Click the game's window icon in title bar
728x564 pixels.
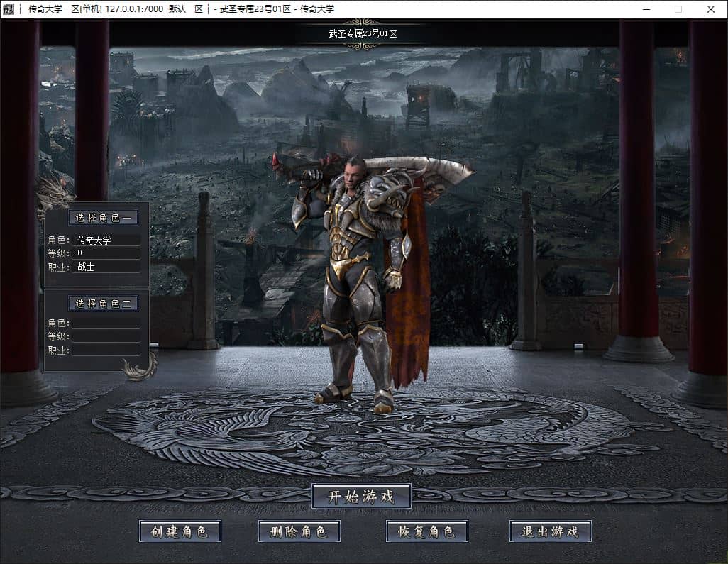(x=9, y=9)
